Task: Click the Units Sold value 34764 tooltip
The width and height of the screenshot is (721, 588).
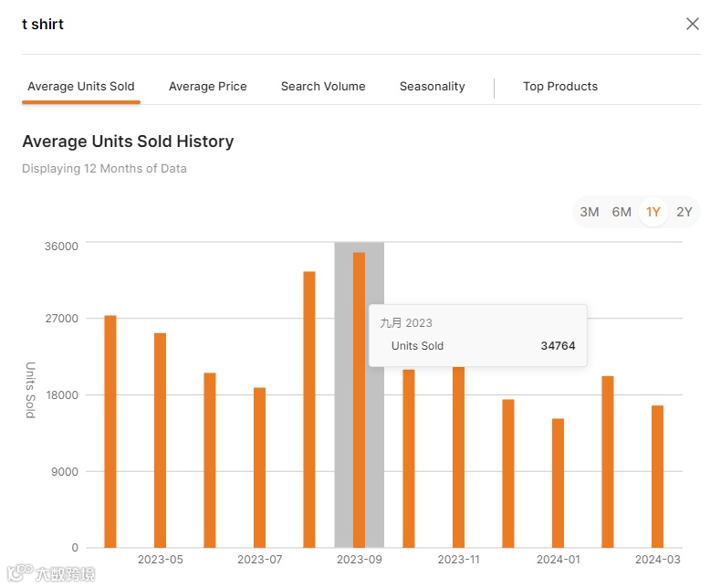Action: pos(558,346)
